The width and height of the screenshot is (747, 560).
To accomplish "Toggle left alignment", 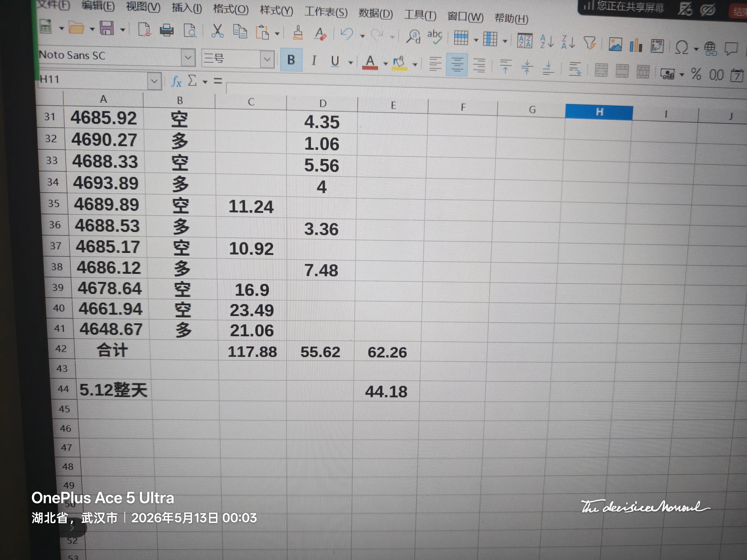I will (x=435, y=64).
